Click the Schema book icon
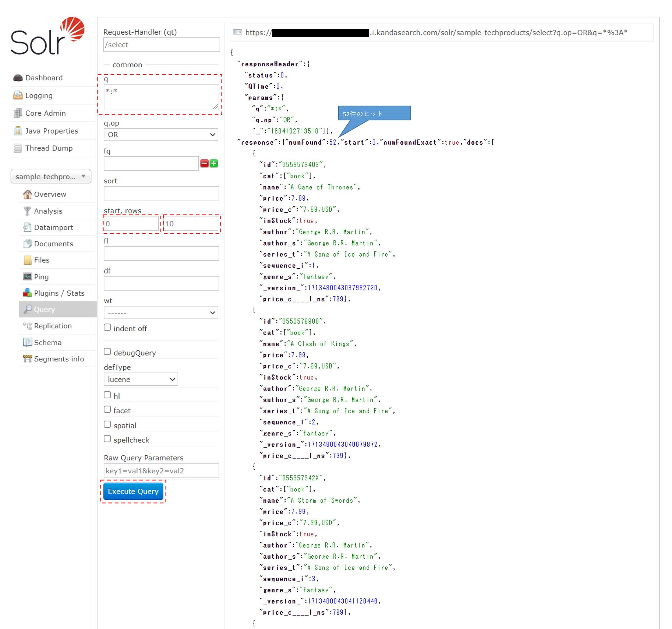 tap(28, 343)
